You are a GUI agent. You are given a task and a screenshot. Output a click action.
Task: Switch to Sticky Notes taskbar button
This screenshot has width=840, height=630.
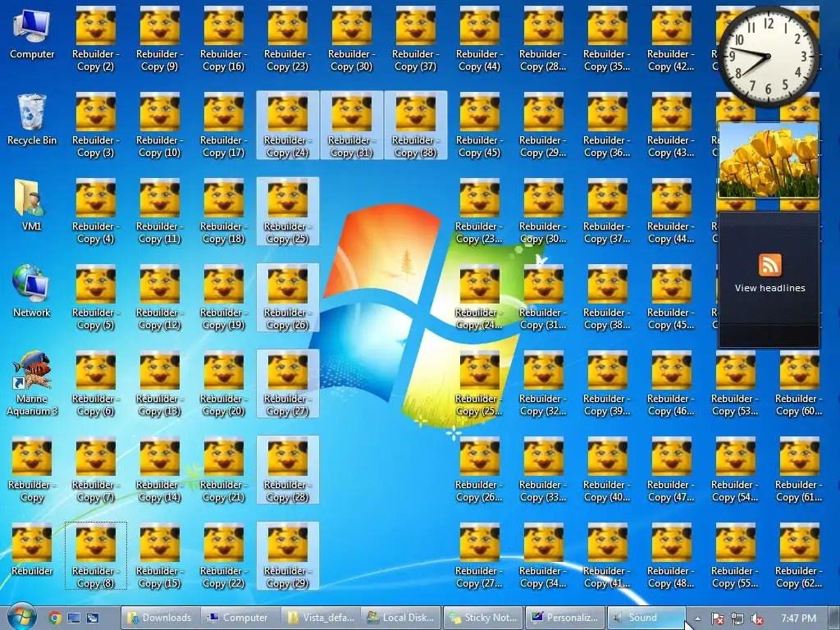483,618
